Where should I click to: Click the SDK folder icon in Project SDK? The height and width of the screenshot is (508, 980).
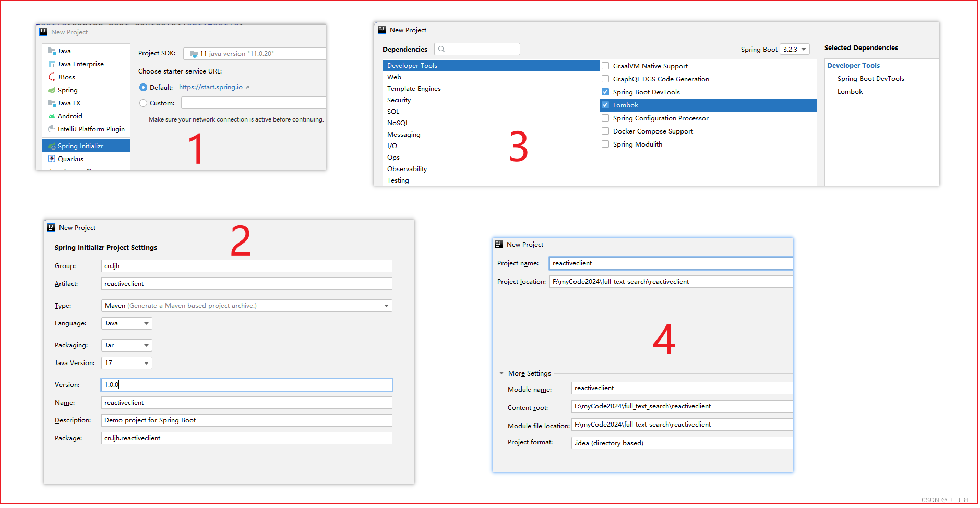(194, 54)
